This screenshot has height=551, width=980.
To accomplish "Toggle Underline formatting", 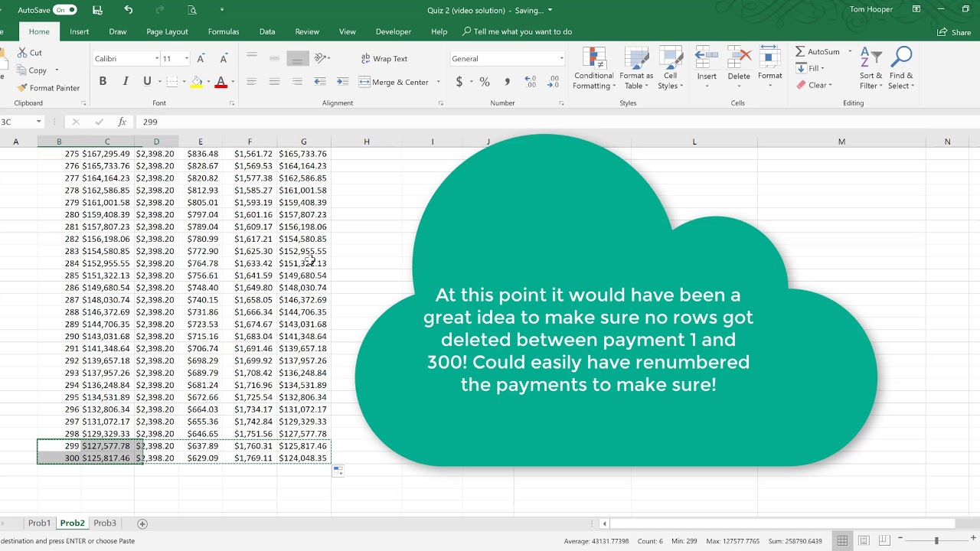I will (147, 82).
